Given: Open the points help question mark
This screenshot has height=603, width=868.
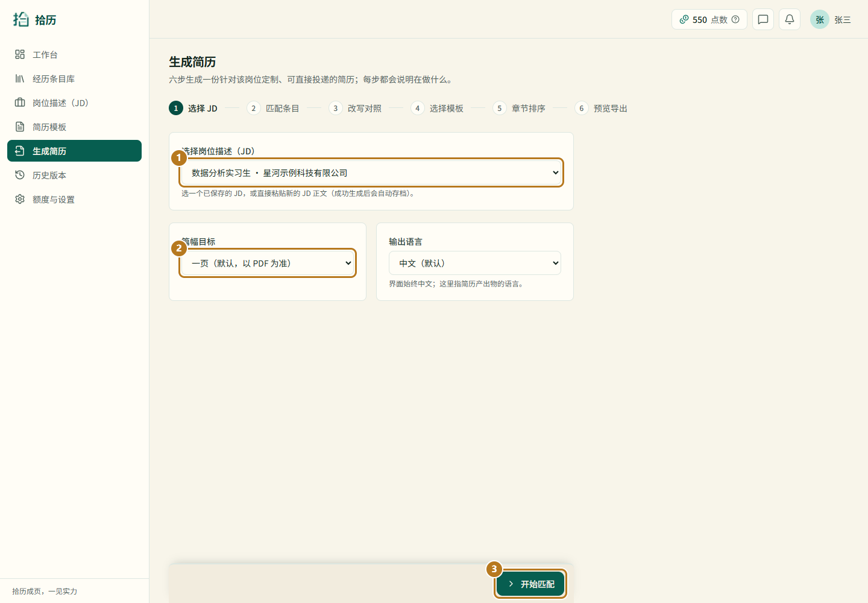Looking at the screenshot, I should (x=735, y=19).
